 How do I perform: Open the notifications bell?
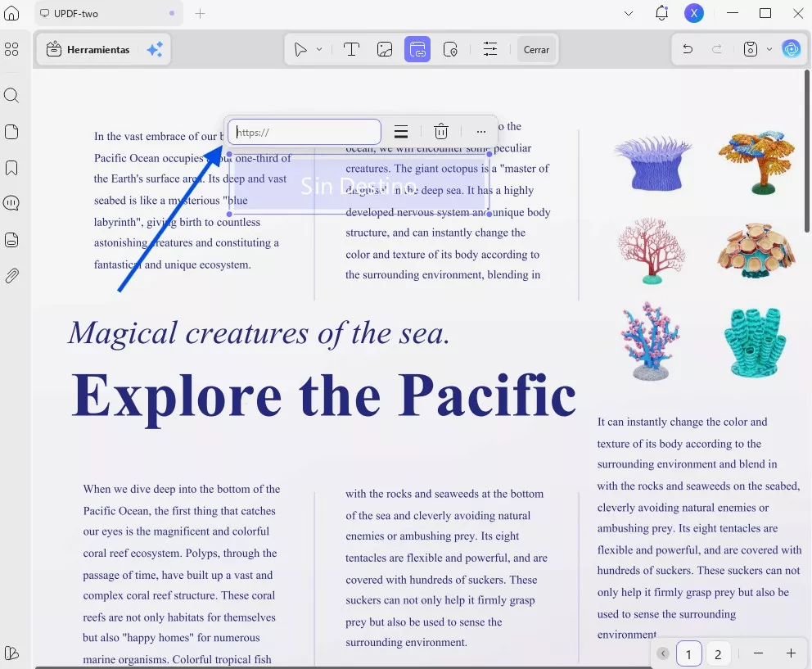tap(661, 13)
